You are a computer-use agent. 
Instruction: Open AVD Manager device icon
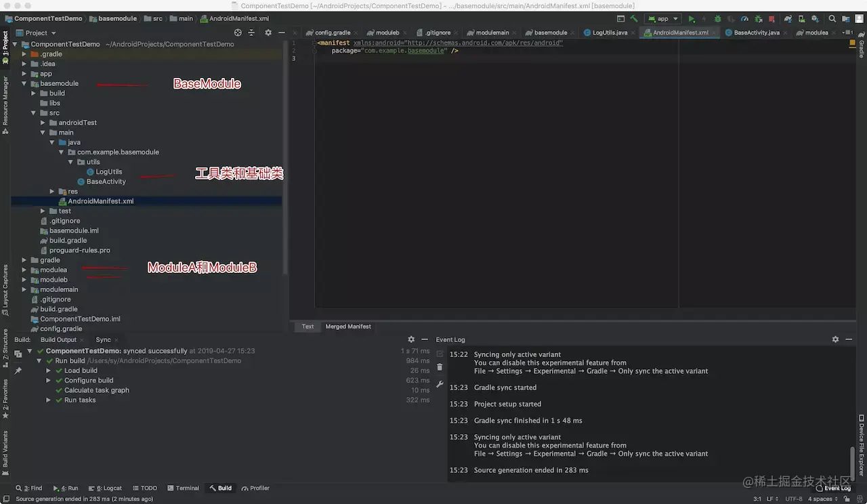(x=802, y=19)
